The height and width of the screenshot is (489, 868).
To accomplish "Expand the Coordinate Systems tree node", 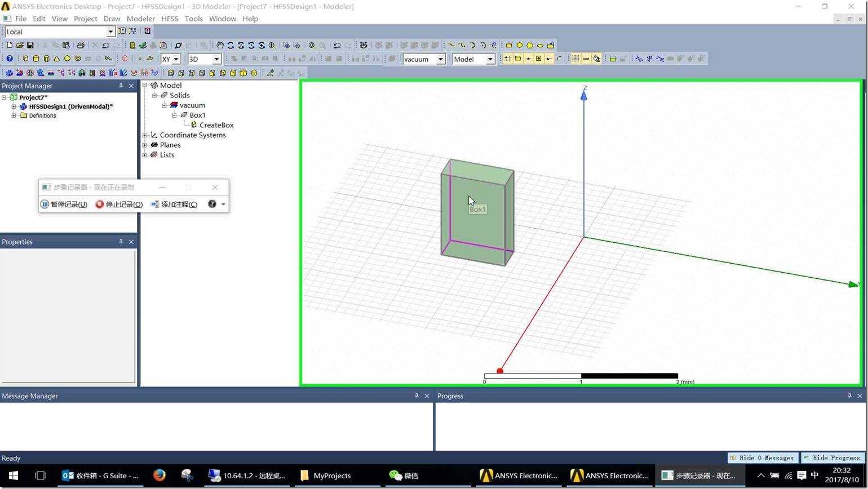I will (145, 135).
